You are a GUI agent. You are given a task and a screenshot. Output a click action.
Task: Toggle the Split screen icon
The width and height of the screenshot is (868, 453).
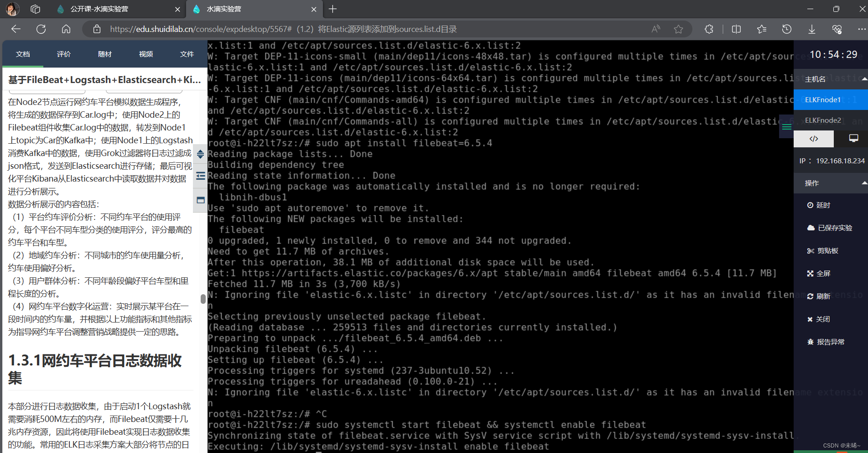[x=736, y=29]
